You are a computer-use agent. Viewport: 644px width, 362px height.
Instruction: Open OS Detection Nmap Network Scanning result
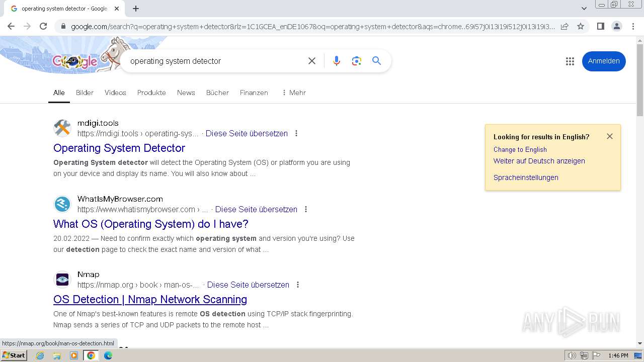tap(150, 299)
